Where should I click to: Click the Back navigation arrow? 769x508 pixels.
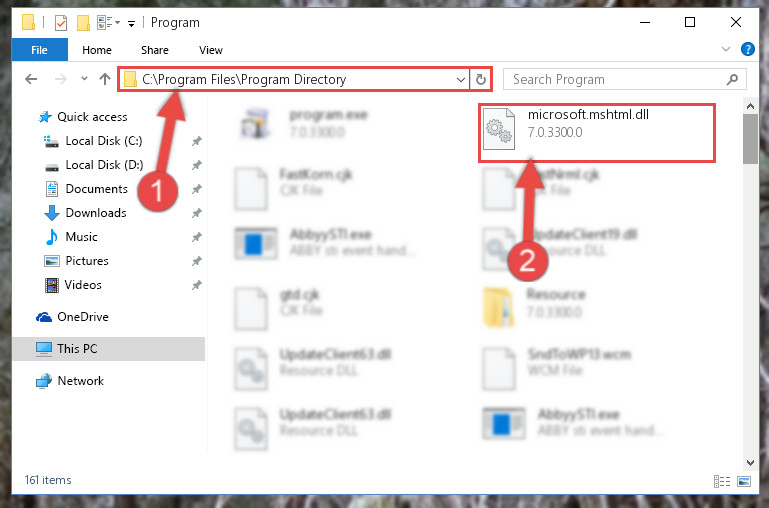tap(31, 79)
